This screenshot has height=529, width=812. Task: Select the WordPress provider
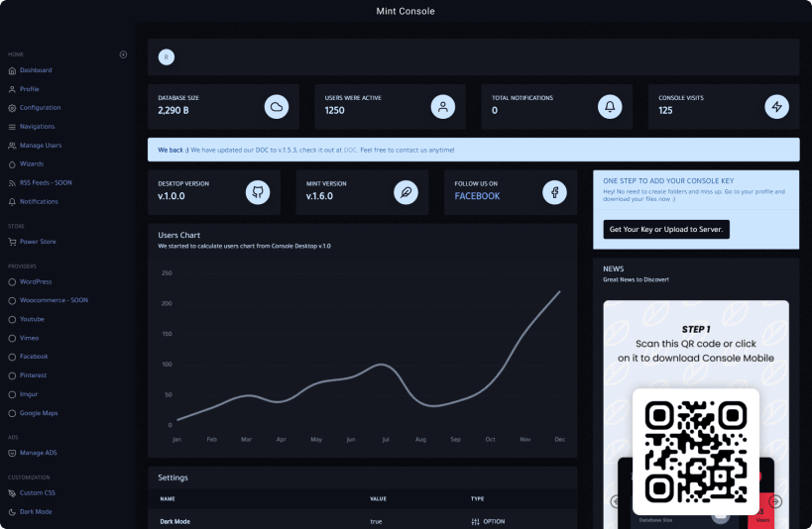point(36,282)
